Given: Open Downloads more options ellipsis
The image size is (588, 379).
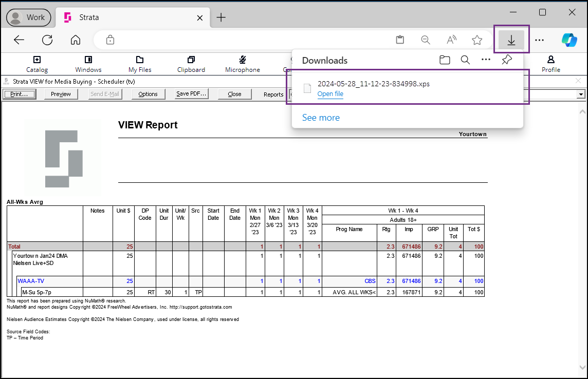Looking at the screenshot, I should pyautogui.click(x=486, y=60).
